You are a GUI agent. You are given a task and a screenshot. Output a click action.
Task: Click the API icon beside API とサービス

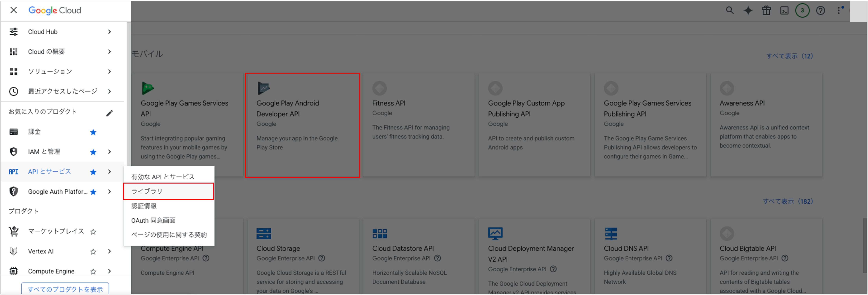tap(13, 172)
